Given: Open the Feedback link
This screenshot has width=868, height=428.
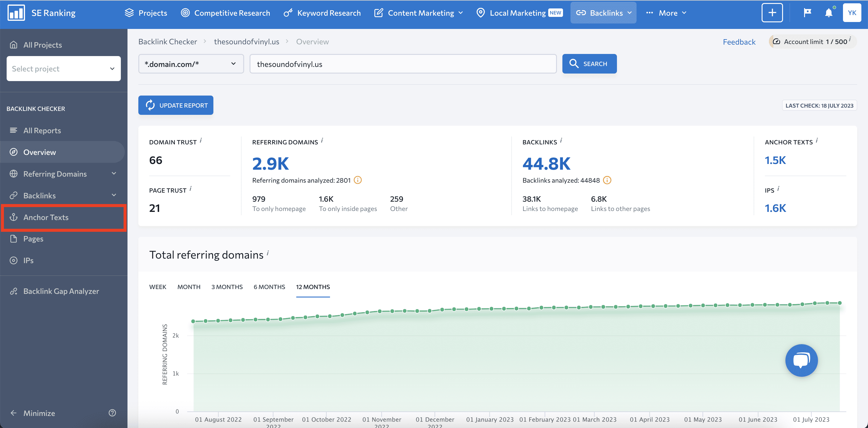Looking at the screenshot, I should click(x=739, y=42).
